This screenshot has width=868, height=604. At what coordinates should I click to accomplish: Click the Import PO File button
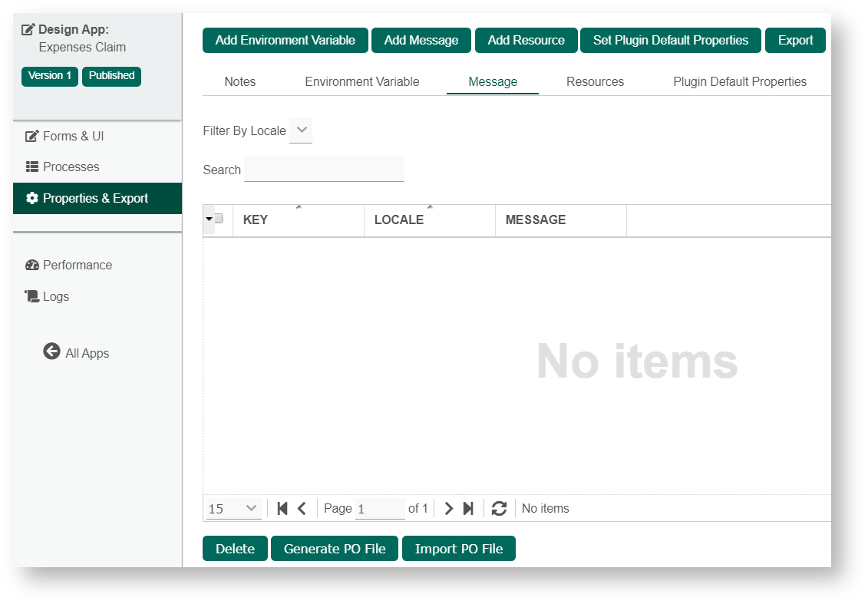pyautogui.click(x=459, y=549)
